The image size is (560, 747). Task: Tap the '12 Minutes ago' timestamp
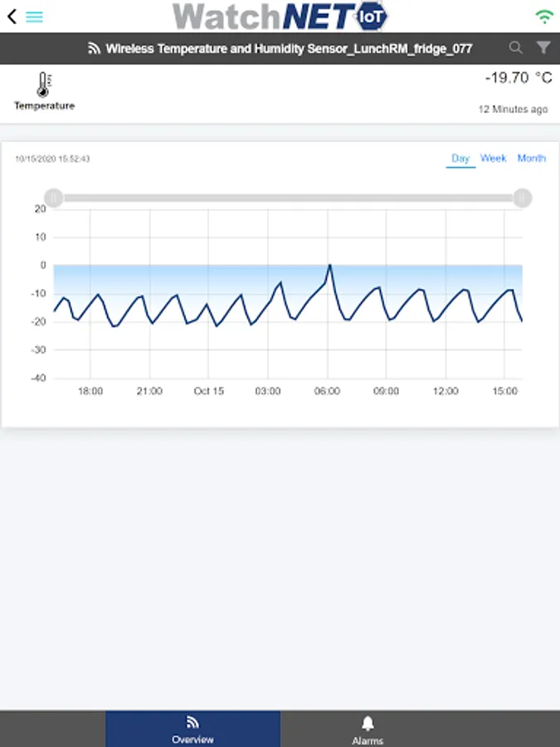click(513, 110)
